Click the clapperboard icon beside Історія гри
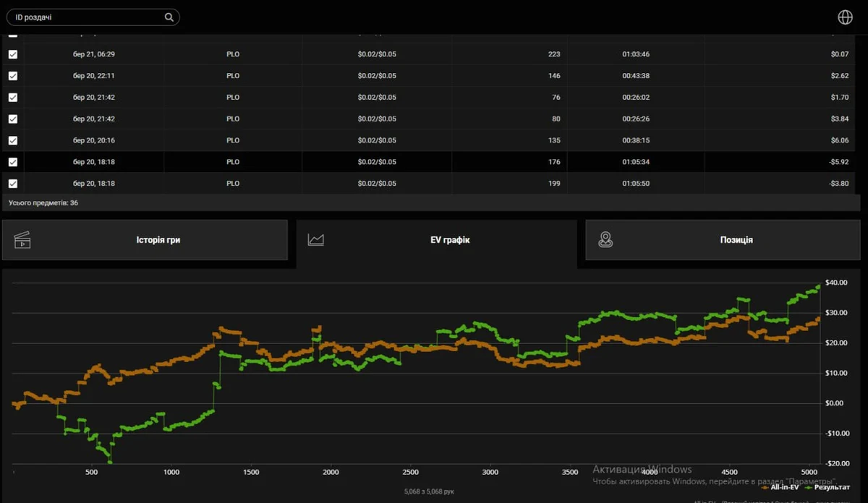The height and width of the screenshot is (503, 868). coord(22,240)
